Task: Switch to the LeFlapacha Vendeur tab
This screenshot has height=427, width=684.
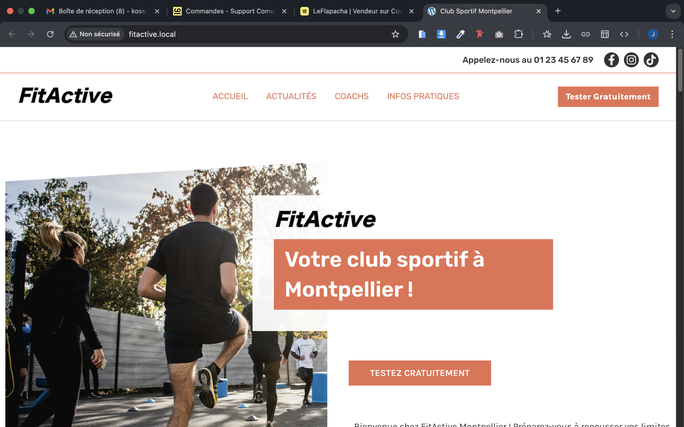Action: click(356, 11)
